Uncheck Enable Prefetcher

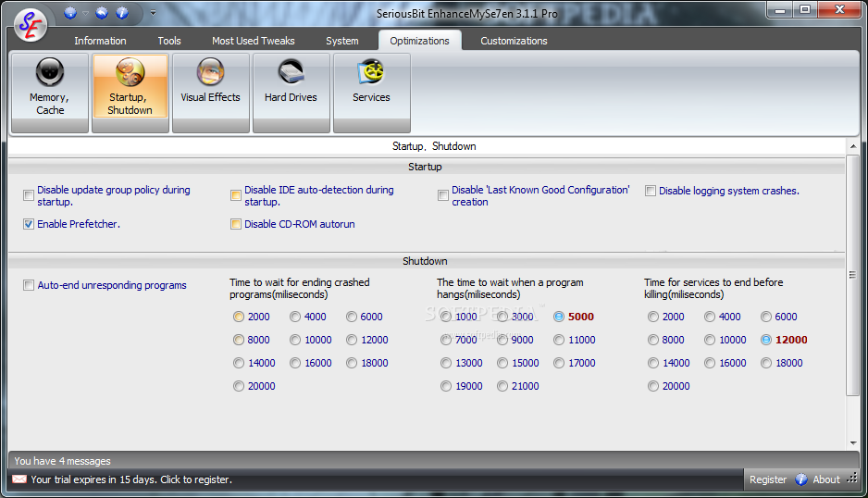tap(29, 224)
